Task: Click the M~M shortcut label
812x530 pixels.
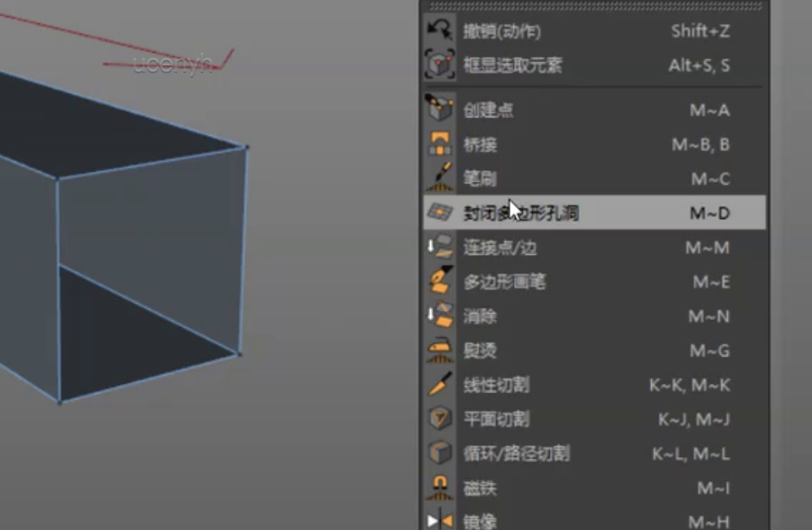Action: (x=708, y=247)
